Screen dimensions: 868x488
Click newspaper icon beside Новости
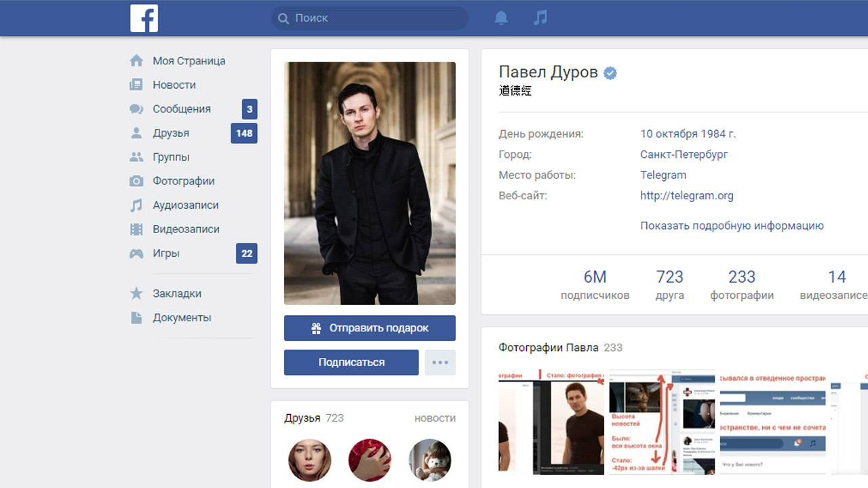tap(136, 85)
